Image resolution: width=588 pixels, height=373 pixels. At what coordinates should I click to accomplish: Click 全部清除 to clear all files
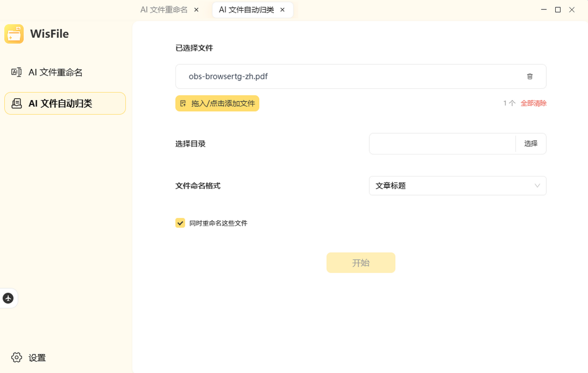(533, 103)
